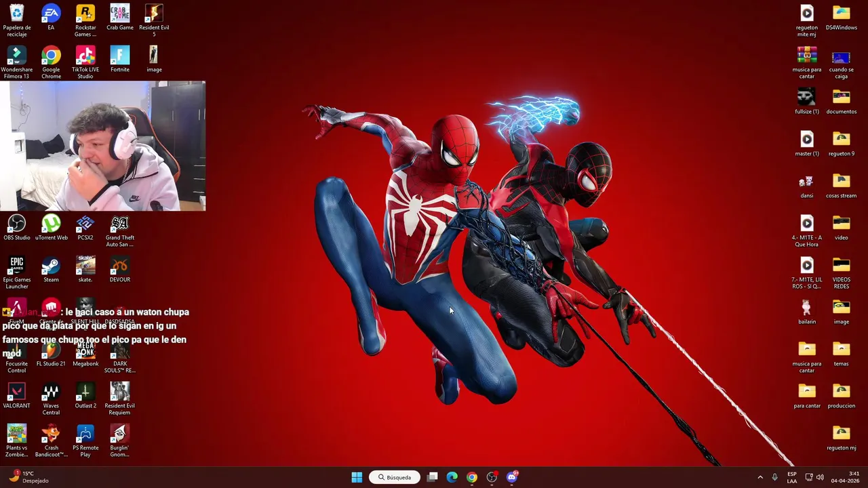Select the master (1) media file

coord(807,144)
